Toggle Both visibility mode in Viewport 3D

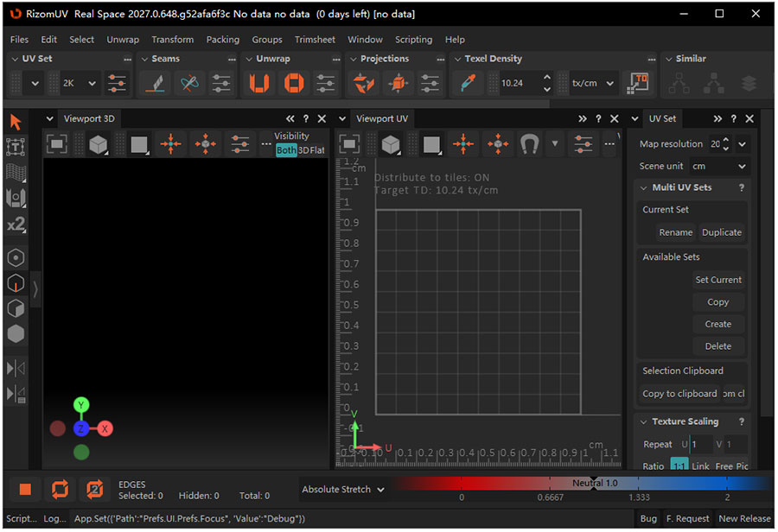click(x=286, y=150)
